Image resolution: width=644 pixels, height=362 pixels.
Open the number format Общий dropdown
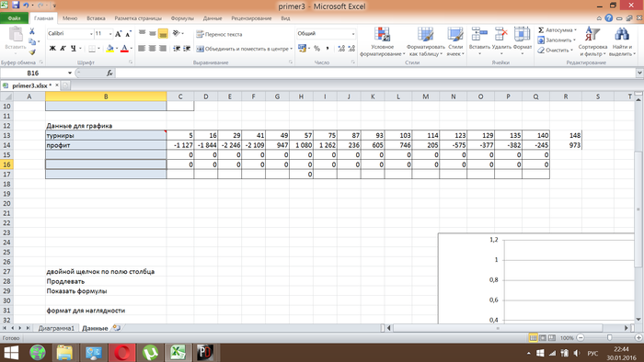click(x=352, y=34)
